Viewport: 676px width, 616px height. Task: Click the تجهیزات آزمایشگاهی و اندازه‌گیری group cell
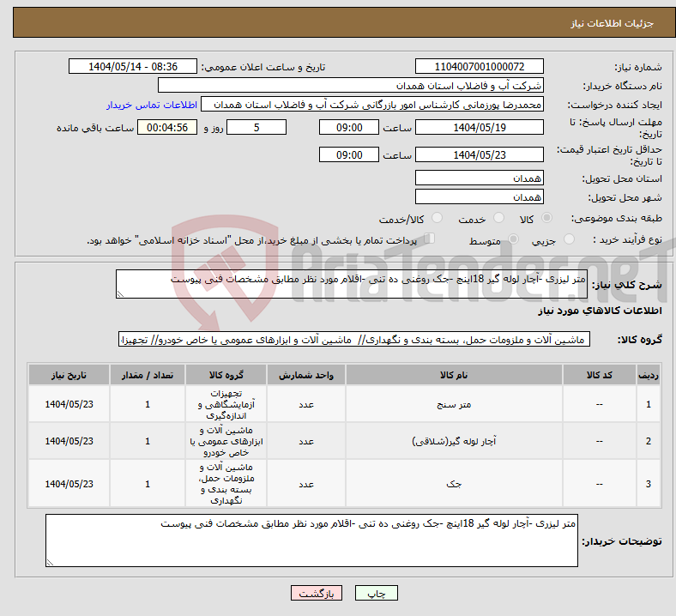tap(226, 404)
